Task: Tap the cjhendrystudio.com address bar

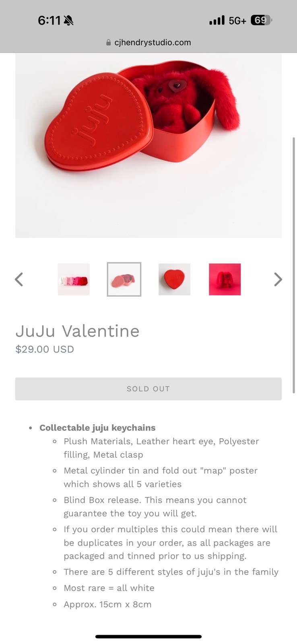Action: pyautogui.click(x=152, y=43)
